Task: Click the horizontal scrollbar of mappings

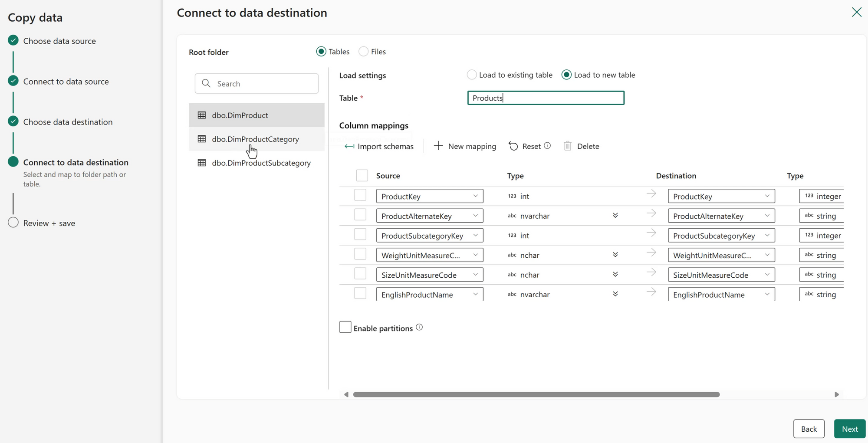Action: [x=536, y=394]
